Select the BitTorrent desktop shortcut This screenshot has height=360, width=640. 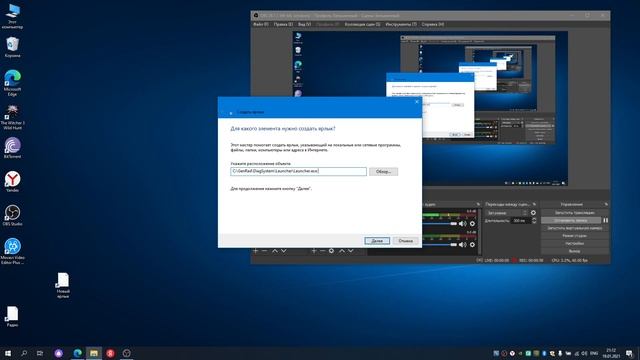click(12, 148)
